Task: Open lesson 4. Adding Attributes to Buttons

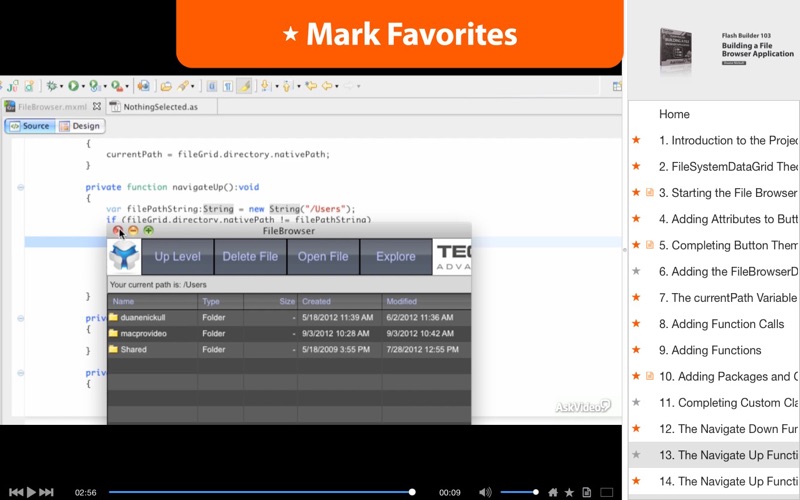Action: tap(729, 219)
